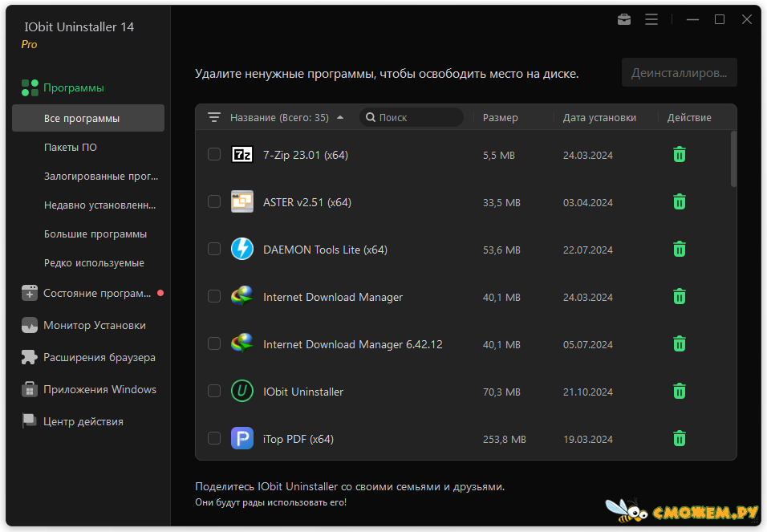
Task: Click the trash icon for ASTER v2.51
Action: click(680, 202)
